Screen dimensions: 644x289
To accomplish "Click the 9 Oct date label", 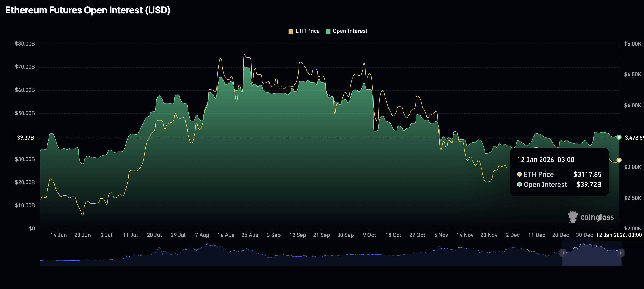I will tap(369, 235).
